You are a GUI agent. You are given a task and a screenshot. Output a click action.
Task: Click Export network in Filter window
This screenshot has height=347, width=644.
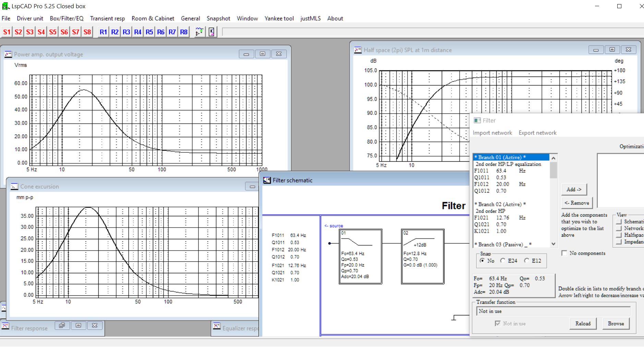[x=537, y=133]
